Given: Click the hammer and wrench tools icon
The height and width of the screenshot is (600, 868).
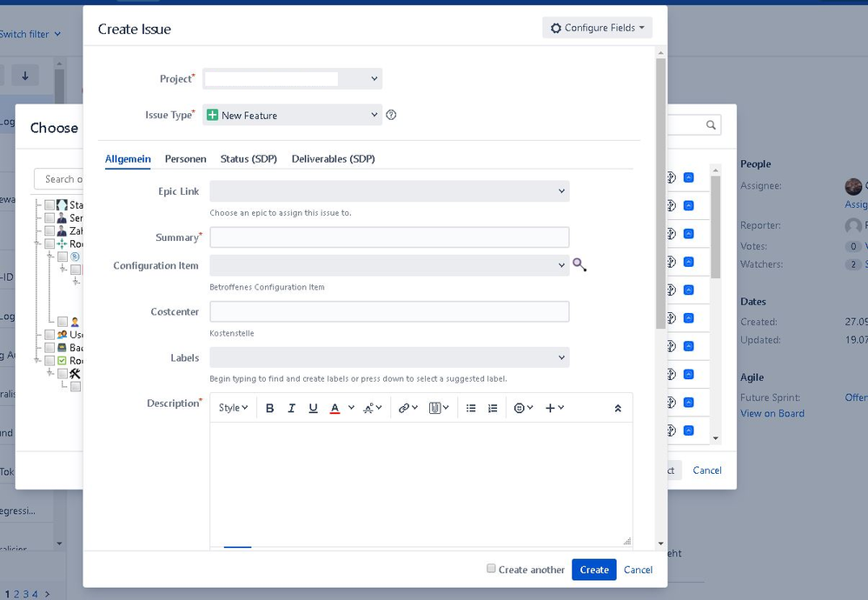Looking at the screenshot, I should coord(75,373).
